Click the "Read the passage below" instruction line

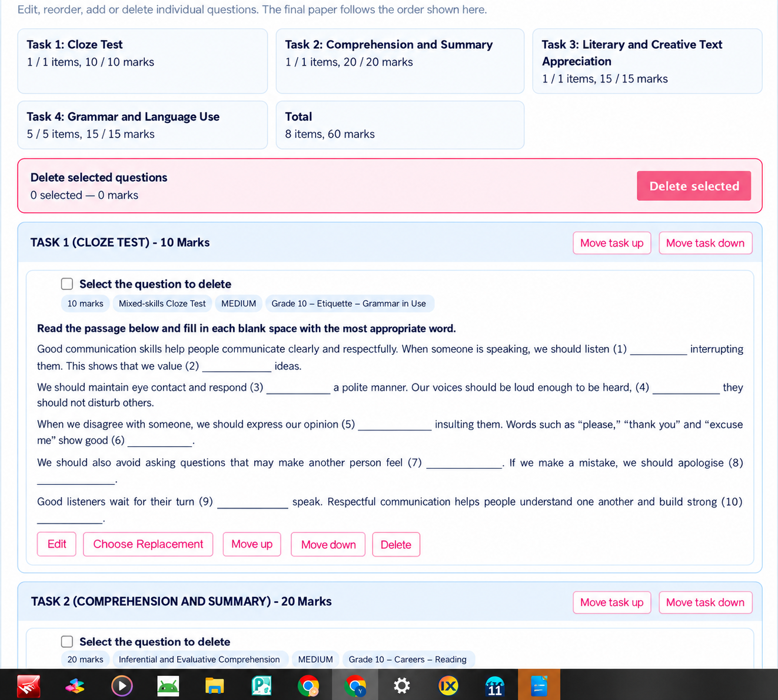tap(247, 328)
